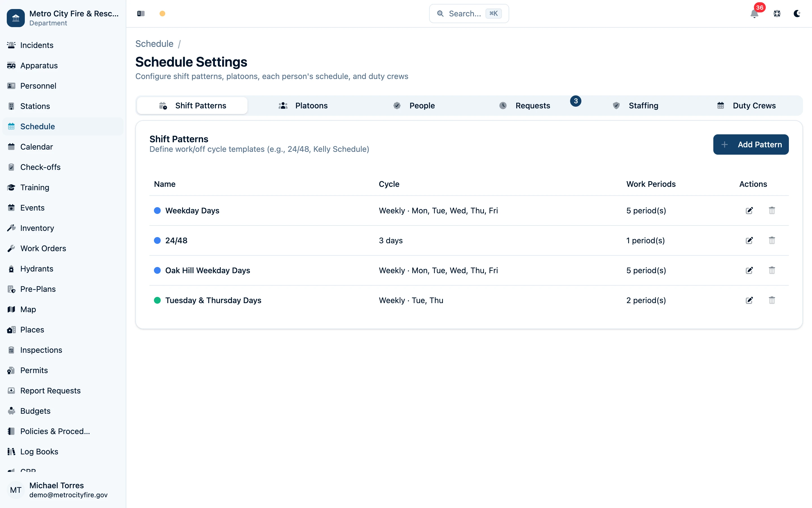Open Apparatus in the sidebar
Screen dimensions: 812x508
click(63, 65)
